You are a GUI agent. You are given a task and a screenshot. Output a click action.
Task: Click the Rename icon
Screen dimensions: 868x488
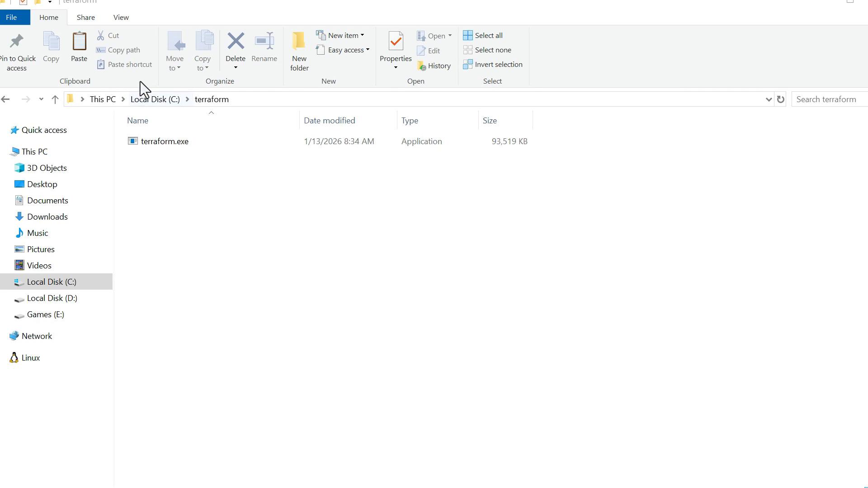click(x=264, y=41)
